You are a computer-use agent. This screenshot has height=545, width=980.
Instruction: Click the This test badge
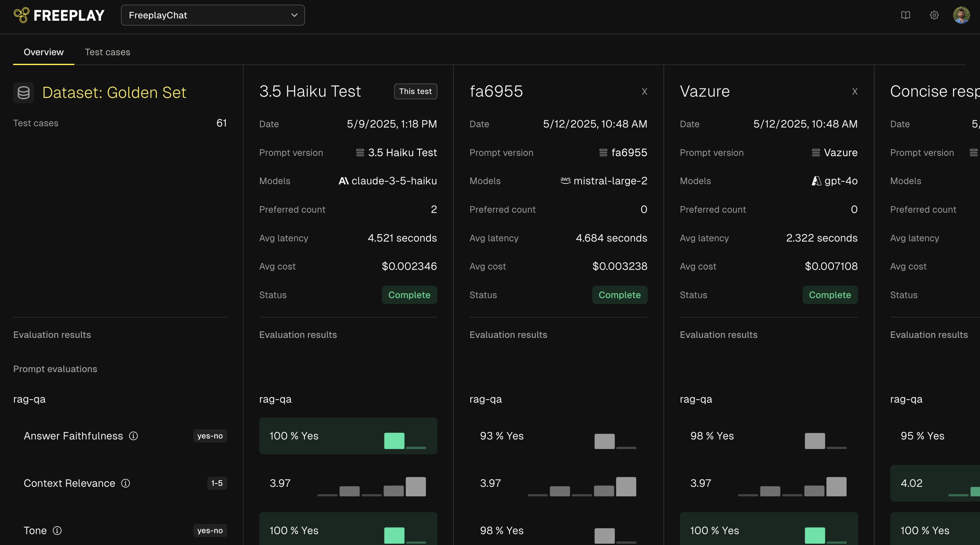[x=415, y=91]
